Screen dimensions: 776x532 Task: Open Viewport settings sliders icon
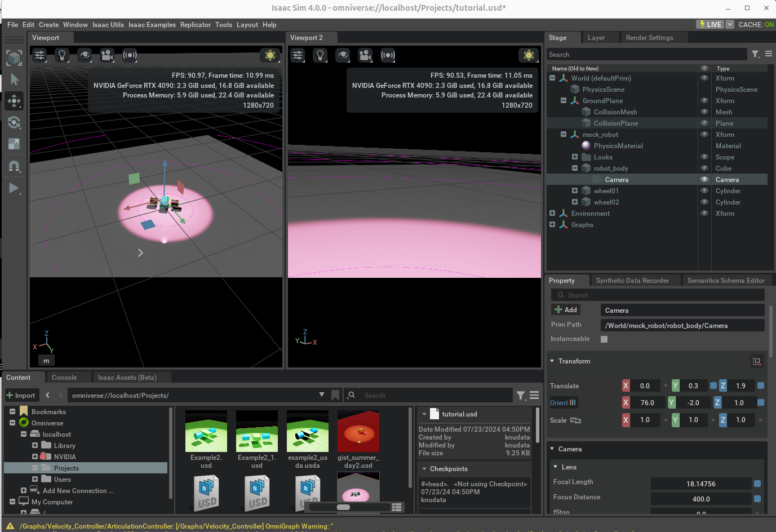pos(39,55)
